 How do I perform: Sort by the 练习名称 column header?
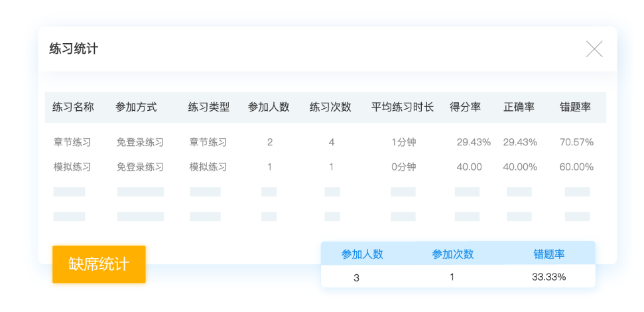[x=73, y=107]
